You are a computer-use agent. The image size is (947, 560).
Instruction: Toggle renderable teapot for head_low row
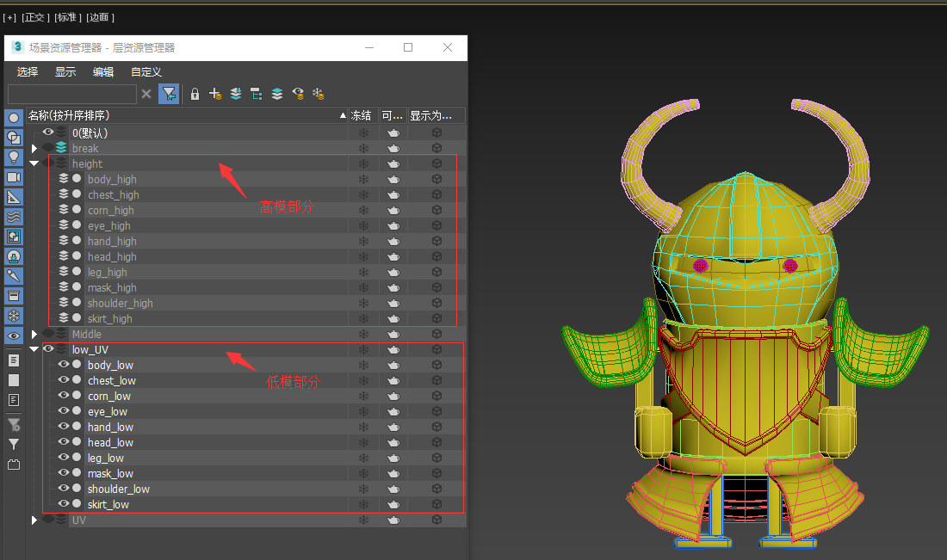pyautogui.click(x=393, y=443)
